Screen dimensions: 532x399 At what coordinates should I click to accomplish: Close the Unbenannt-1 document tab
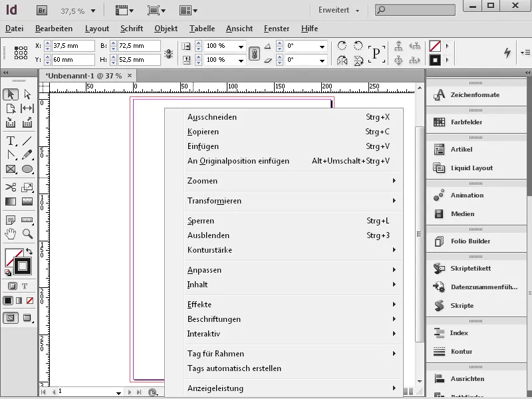click(129, 76)
